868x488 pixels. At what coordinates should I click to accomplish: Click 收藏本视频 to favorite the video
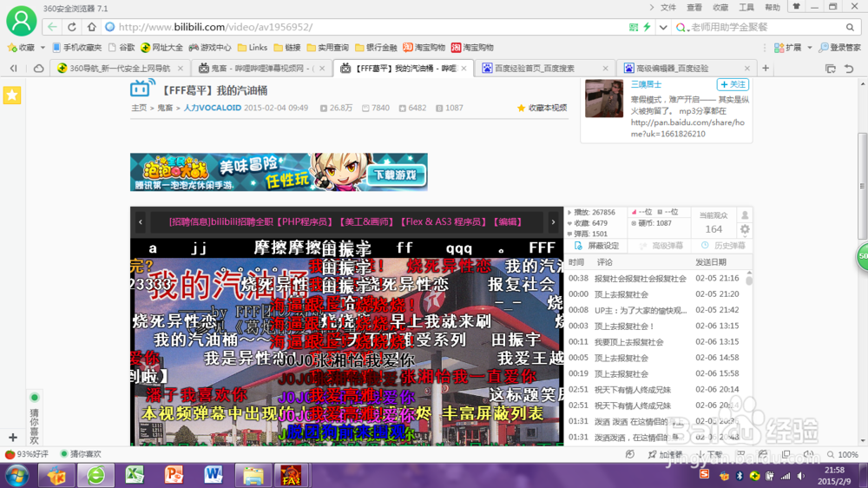point(542,108)
